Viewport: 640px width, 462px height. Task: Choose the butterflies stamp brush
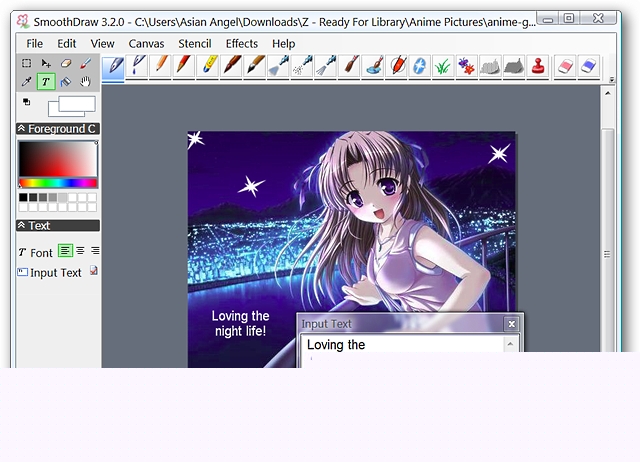click(467, 66)
